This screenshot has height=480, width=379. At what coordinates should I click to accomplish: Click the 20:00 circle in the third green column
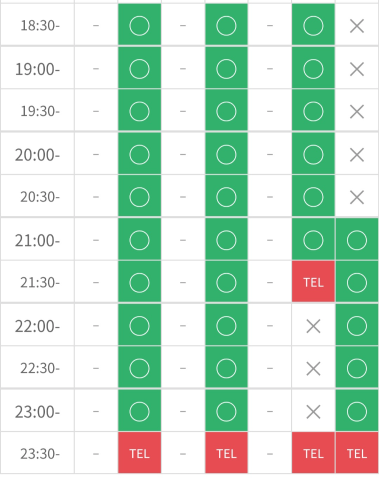313,154
